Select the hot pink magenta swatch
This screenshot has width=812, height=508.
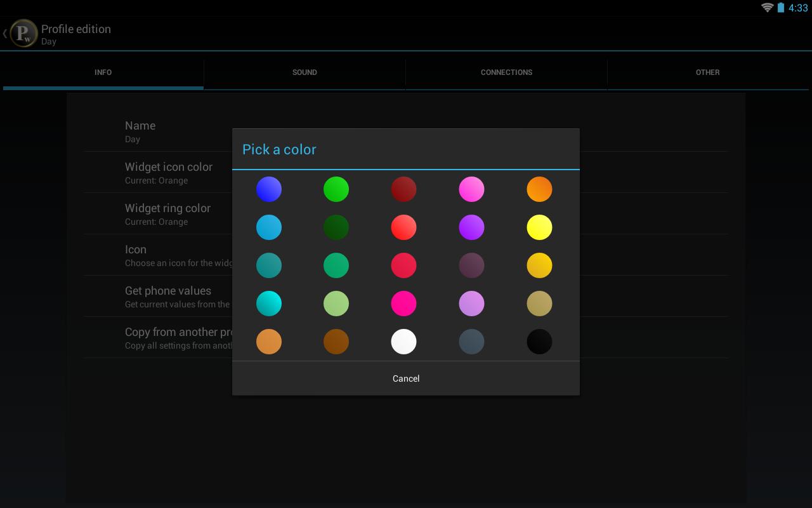(404, 304)
